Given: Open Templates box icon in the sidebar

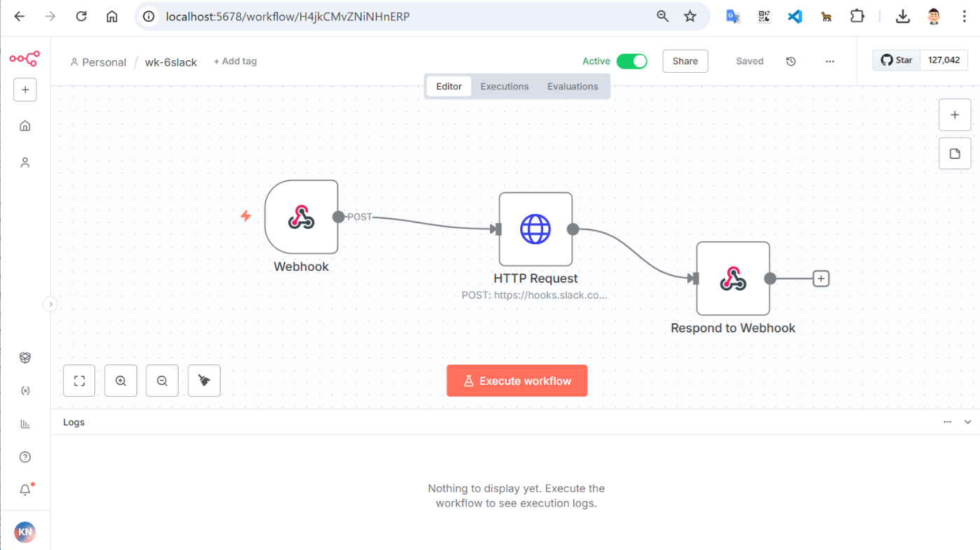Looking at the screenshot, I should [25, 358].
